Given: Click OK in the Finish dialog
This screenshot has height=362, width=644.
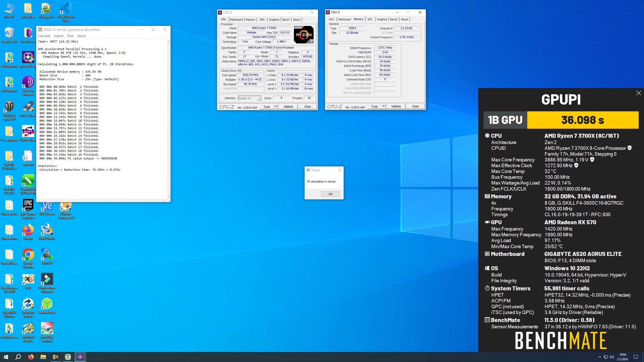Looking at the screenshot, I should (330, 194).
